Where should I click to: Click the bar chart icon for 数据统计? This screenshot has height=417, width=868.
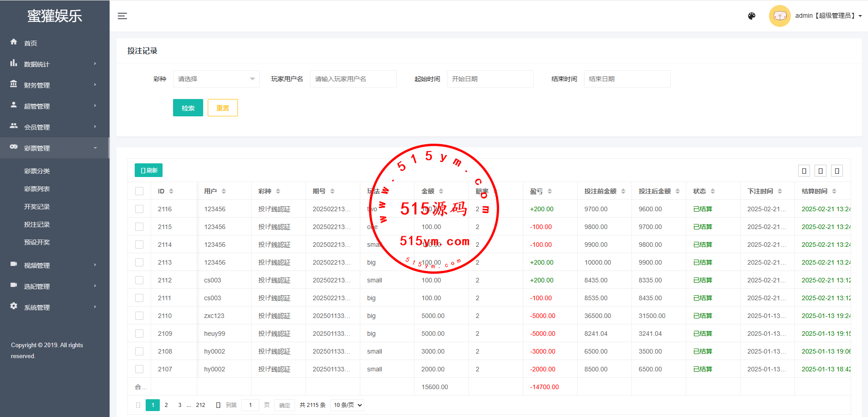[x=14, y=63]
